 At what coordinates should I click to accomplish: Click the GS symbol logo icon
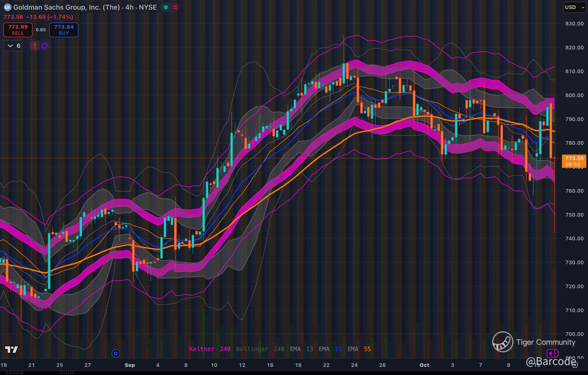7,7
